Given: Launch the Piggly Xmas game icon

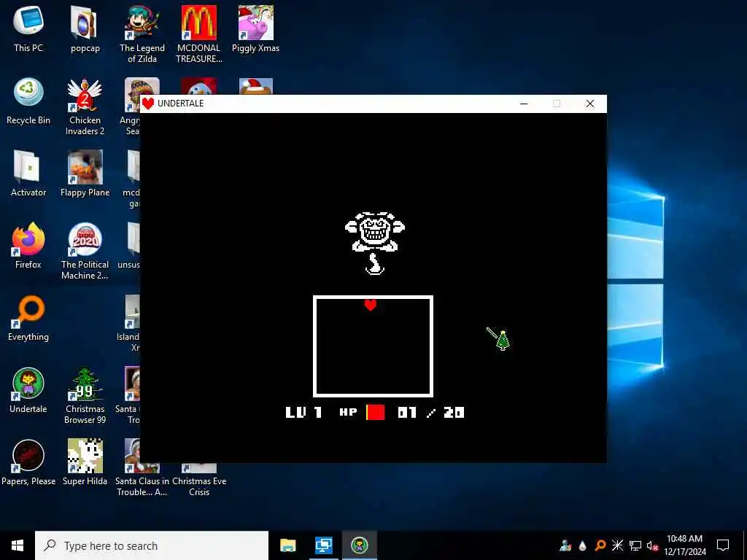Looking at the screenshot, I should tap(255, 28).
